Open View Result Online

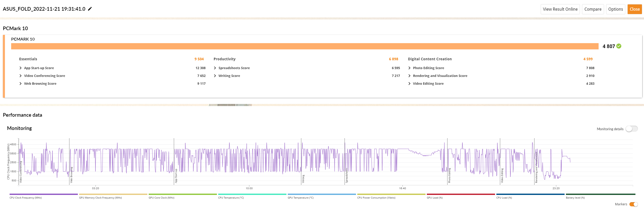coord(560,9)
